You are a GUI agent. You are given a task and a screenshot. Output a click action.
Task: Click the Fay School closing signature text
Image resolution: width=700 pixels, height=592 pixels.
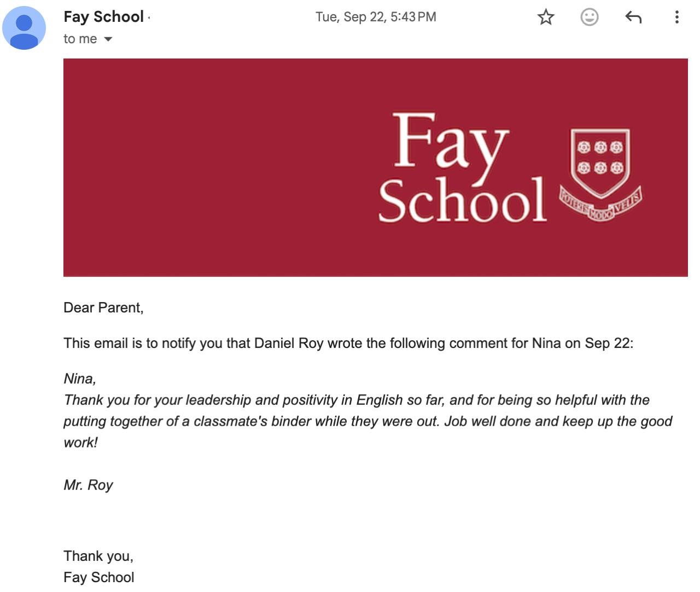click(98, 577)
